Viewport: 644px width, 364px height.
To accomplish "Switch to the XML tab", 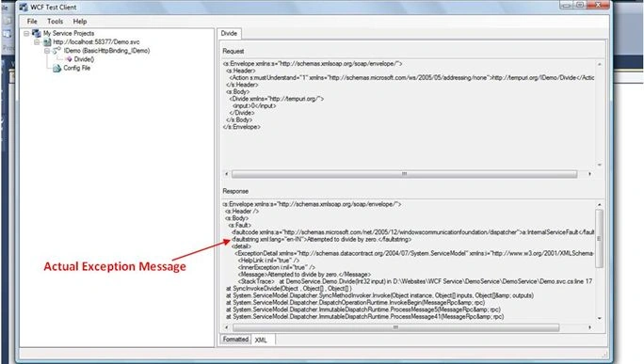I will (x=261, y=340).
